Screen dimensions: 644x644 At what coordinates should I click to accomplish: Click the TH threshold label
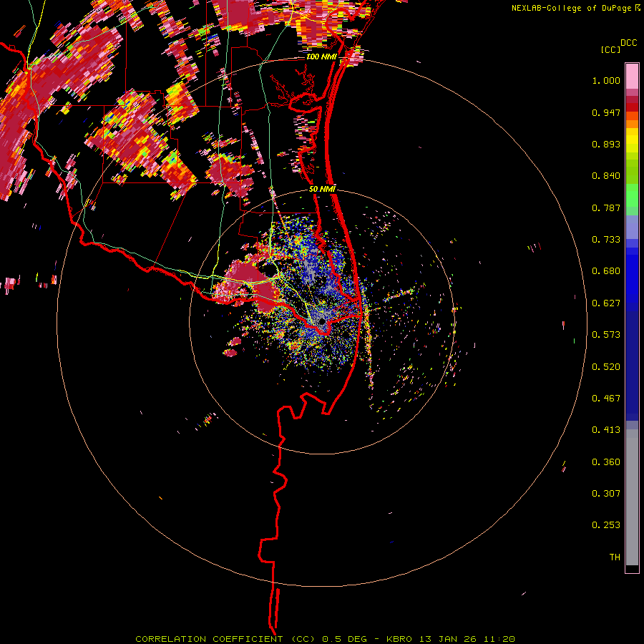[615, 557]
